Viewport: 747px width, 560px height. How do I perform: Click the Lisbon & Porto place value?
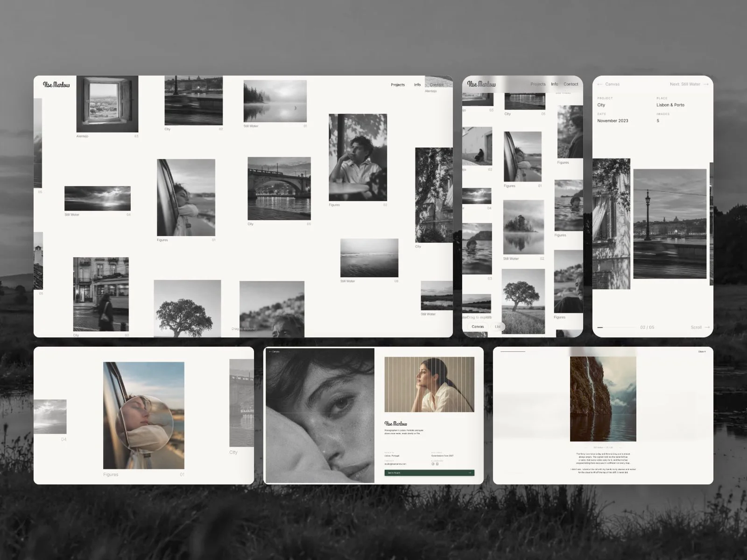pyautogui.click(x=670, y=105)
